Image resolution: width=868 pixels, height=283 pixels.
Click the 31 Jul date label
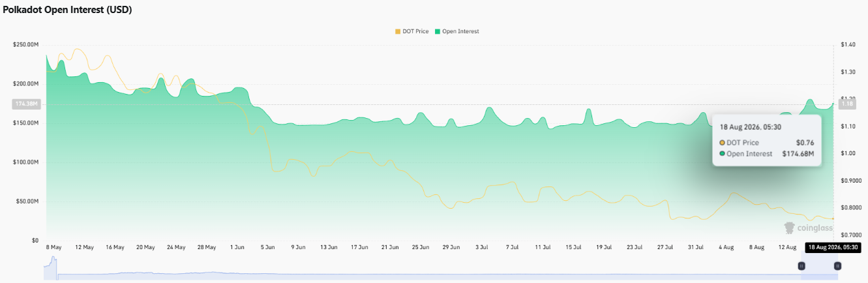(696, 248)
